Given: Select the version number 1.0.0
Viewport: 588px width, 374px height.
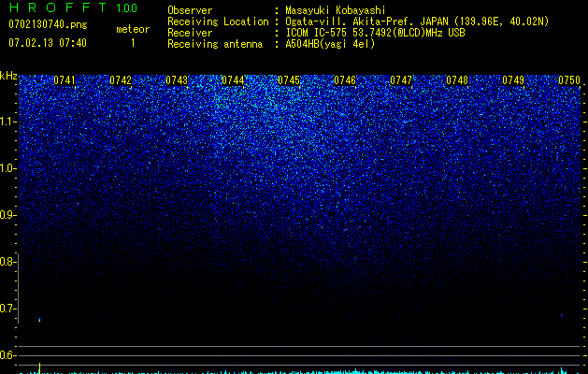Looking at the screenshot, I should 126,7.
